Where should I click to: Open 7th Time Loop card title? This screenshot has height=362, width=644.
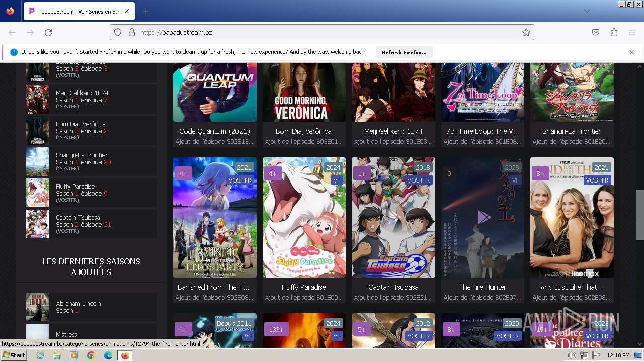(482, 131)
